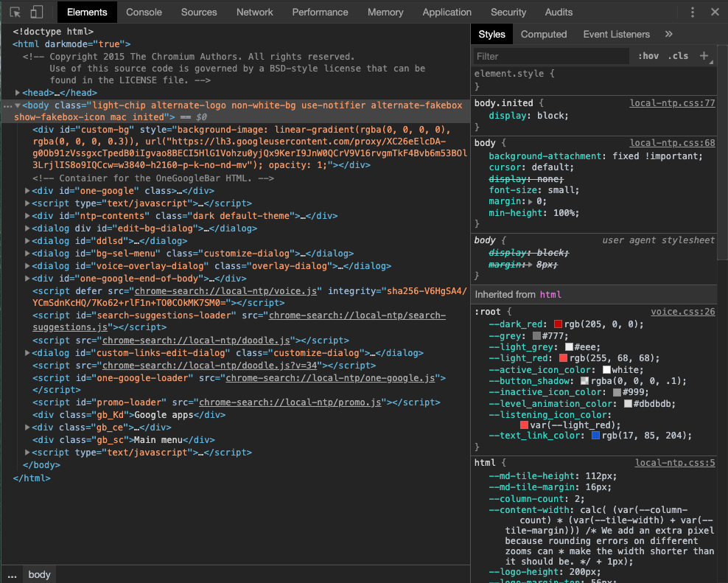Click the html selector in Inherited from
The width and height of the screenshot is (728, 583).
point(550,295)
